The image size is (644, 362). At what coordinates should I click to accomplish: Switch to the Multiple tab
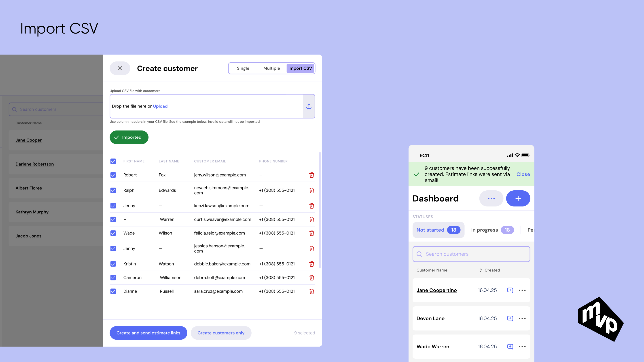271,68
